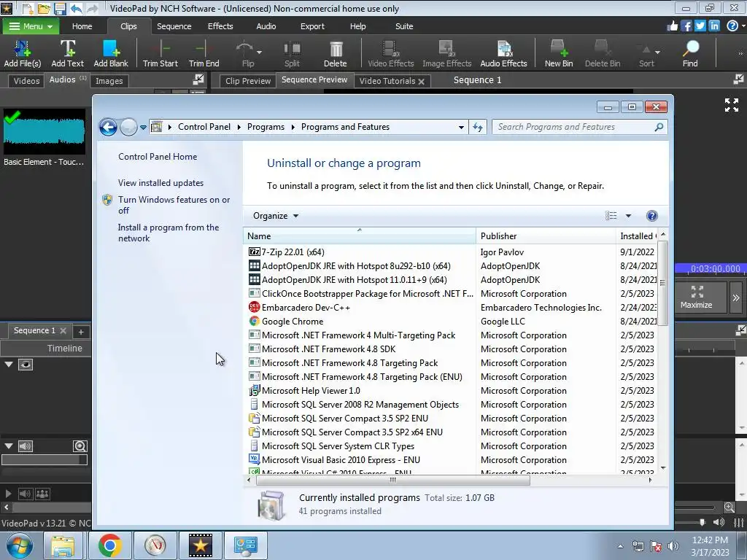Toggle audio track mute speaker icon

[26, 446]
